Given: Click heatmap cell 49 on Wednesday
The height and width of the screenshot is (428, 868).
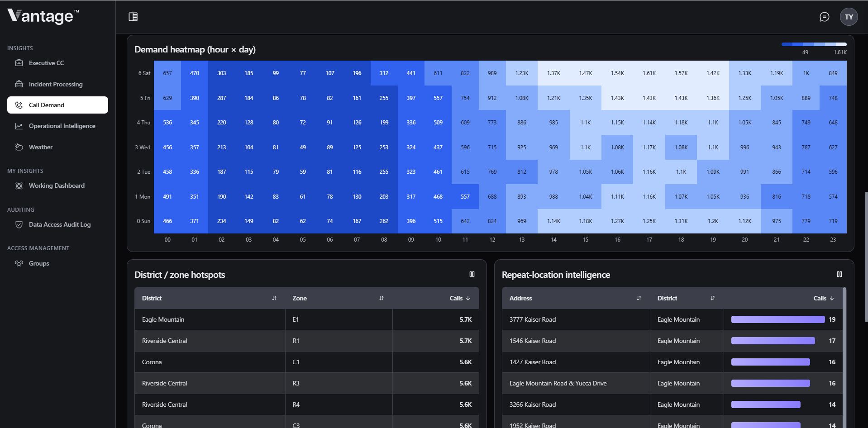Looking at the screenshot, I should pyautogui.click(x=303, y=147).
